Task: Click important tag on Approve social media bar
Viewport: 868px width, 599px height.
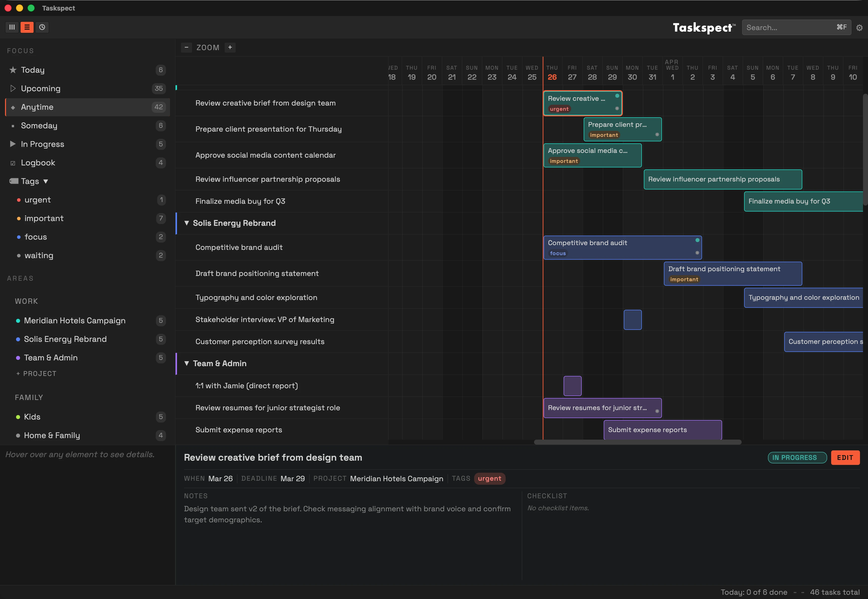Action: 564,161
